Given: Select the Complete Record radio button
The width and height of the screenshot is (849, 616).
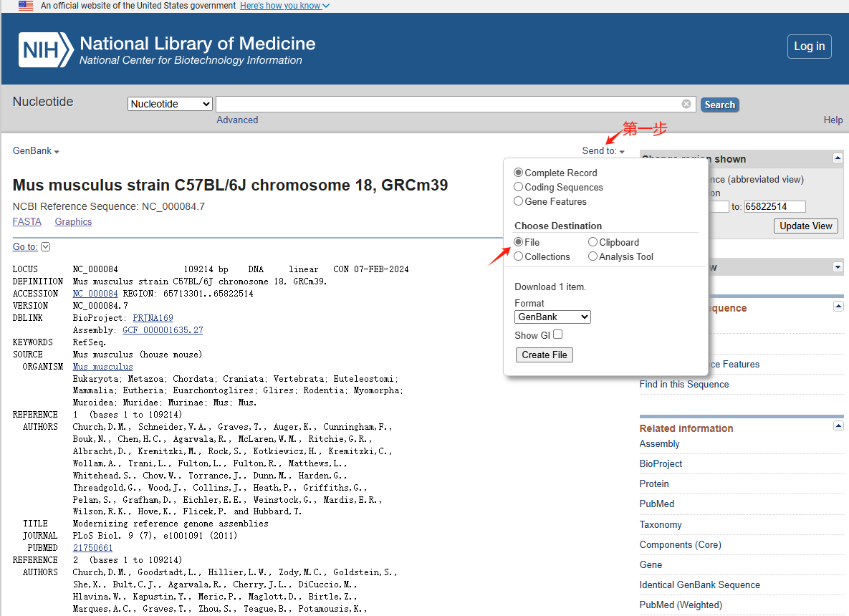Looking at the screenshot, I should [518, 172].
